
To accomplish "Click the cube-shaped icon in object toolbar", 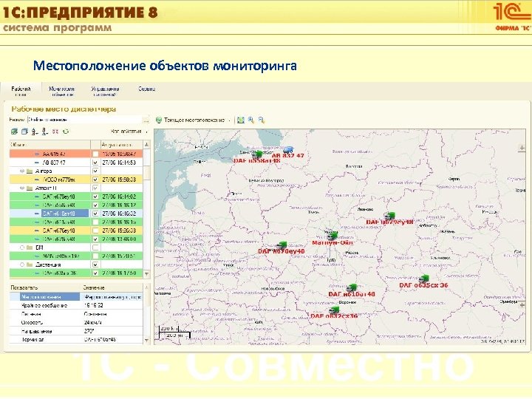I will tap(24, 132).
